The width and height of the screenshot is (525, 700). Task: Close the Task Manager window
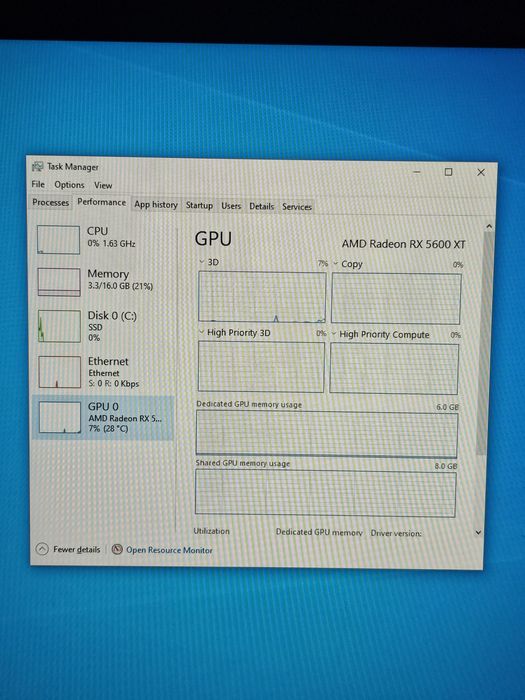481,172
